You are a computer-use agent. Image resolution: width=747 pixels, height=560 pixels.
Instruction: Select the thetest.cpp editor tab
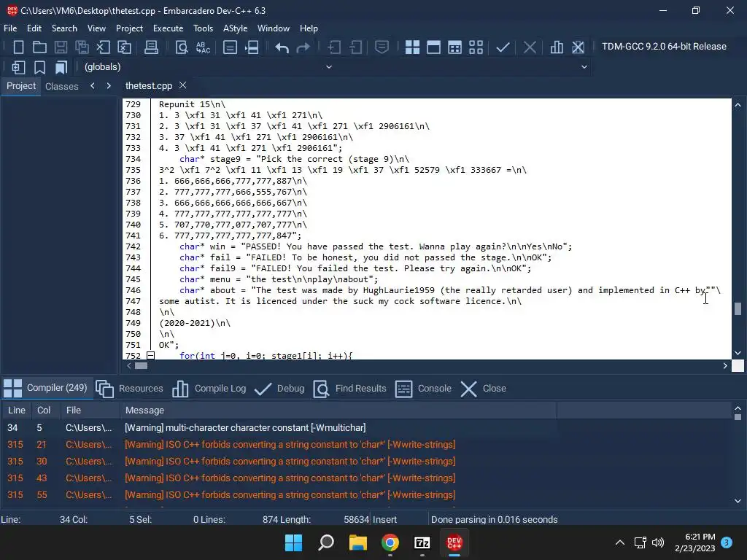(149, 86)
